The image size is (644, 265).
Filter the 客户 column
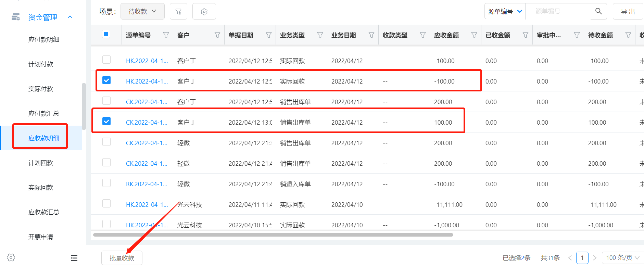click(x=217, y=35)
